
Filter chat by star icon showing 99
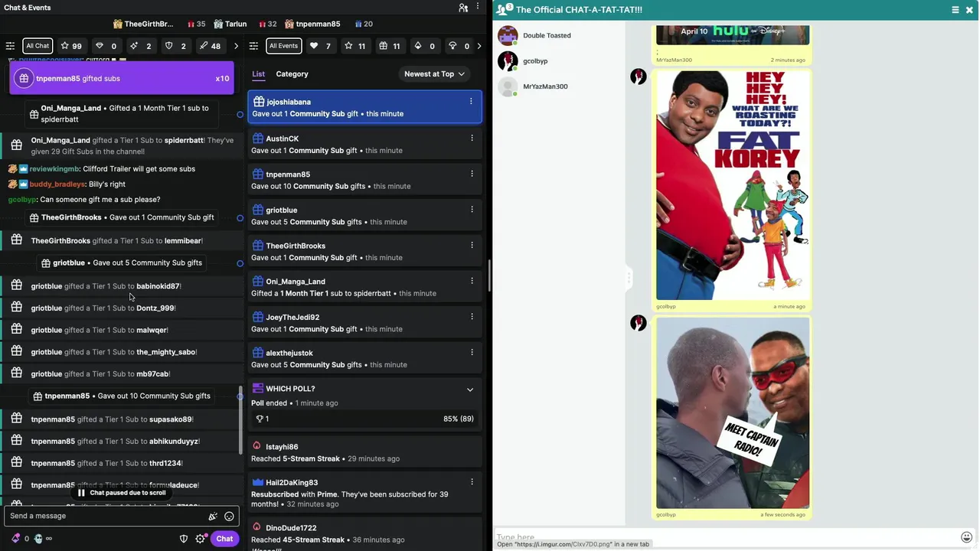[71, 46]
